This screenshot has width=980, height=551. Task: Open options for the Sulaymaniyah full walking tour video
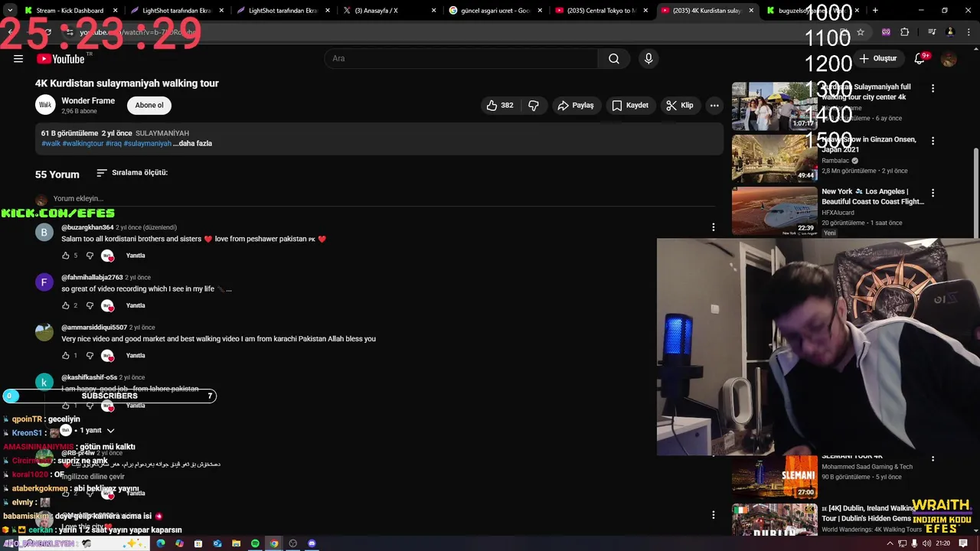point(933,89)
